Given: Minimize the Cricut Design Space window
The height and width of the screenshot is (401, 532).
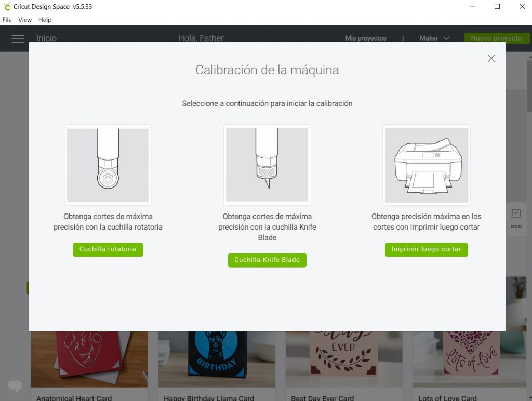Looking at the screenshot, I should [x=472, y=6].
